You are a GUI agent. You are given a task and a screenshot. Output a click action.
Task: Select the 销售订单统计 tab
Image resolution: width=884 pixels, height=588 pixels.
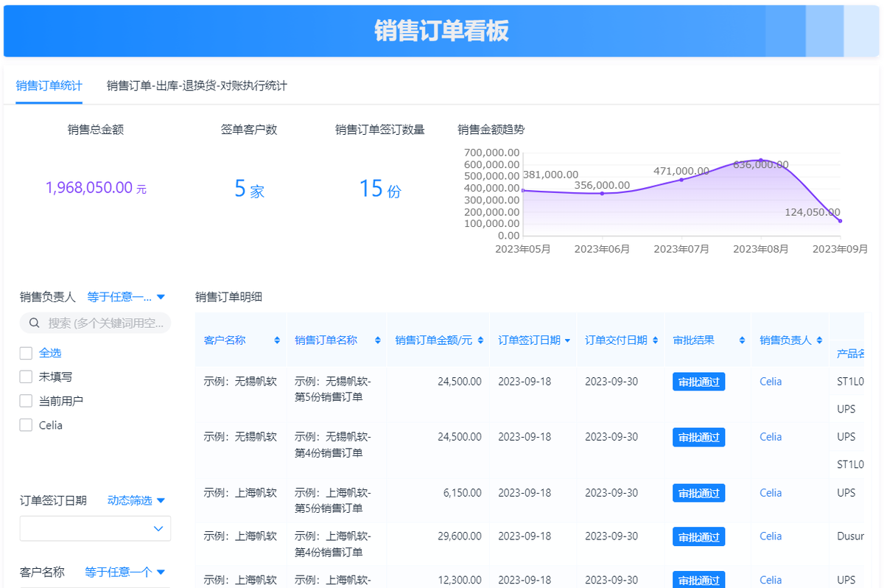49,85
